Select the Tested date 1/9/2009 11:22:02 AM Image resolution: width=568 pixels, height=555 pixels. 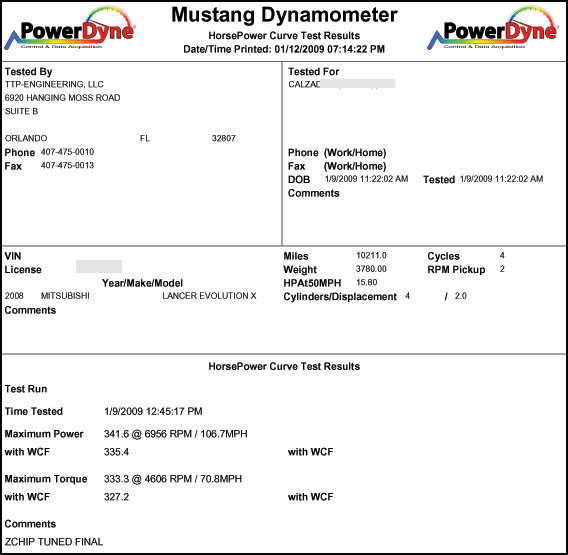tap(501, 179)
